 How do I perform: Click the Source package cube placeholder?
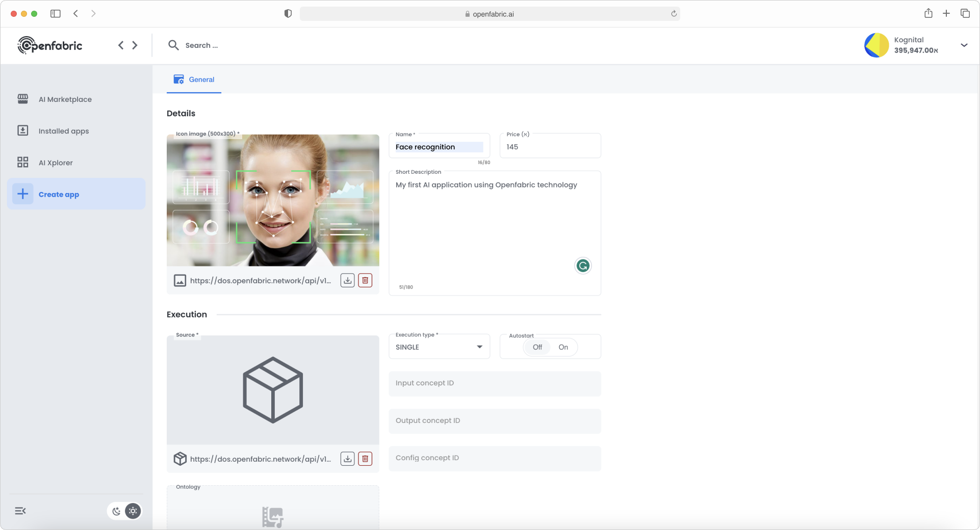coord(273,390)
